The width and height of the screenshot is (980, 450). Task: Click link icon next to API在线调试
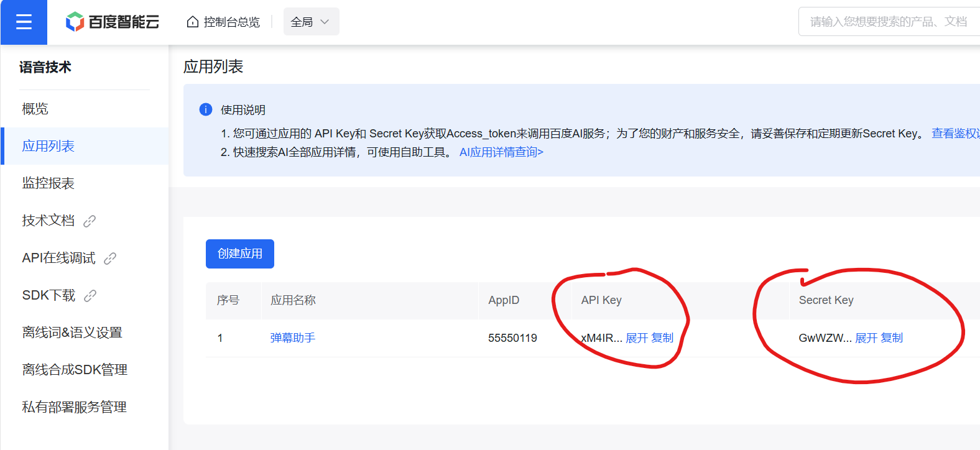(x=110, y=259)
